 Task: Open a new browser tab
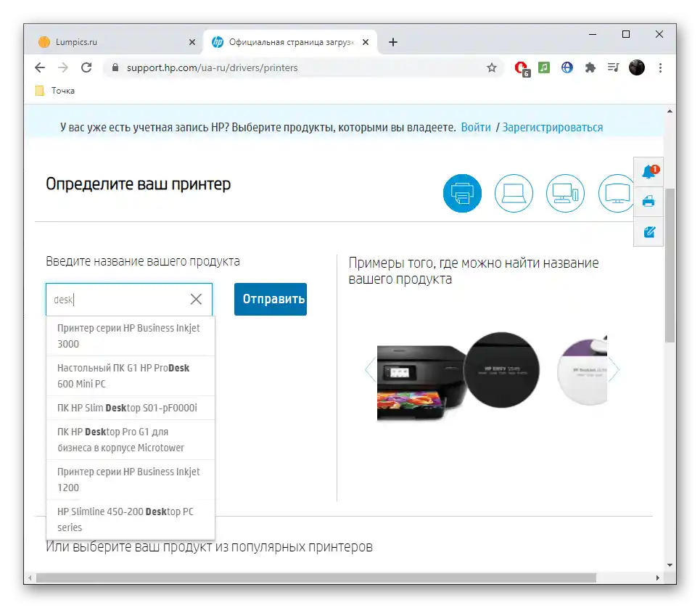tap(393, 42)
